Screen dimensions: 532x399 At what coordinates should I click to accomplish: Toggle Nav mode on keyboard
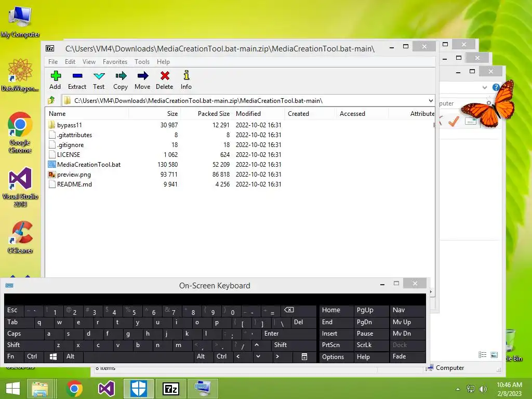point(407,310)
